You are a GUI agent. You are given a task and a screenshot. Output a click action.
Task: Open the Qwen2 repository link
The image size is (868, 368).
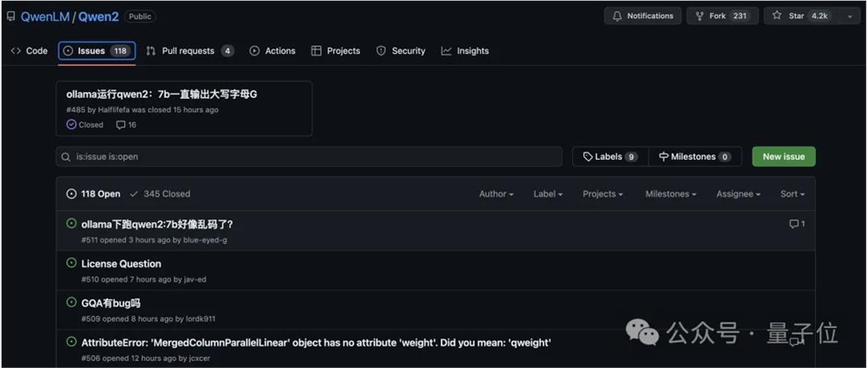pyautogui.click(x=98, y=16)
